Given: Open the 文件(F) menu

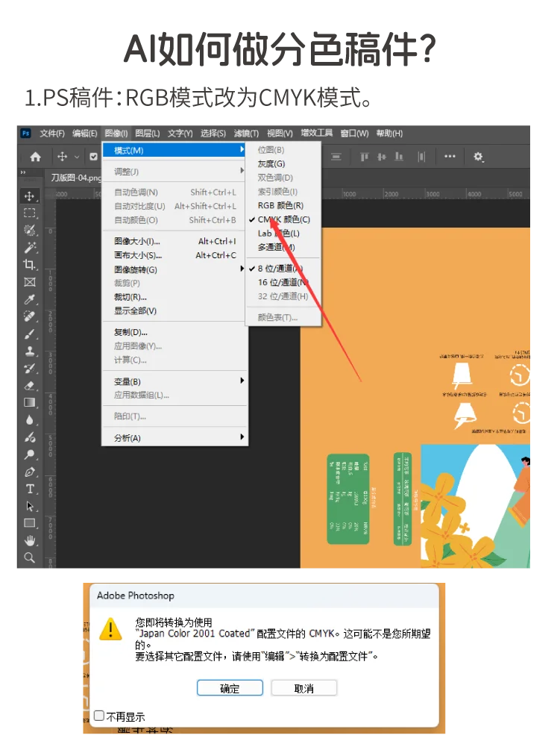Looking at the screenshot, I should point(52,134).
